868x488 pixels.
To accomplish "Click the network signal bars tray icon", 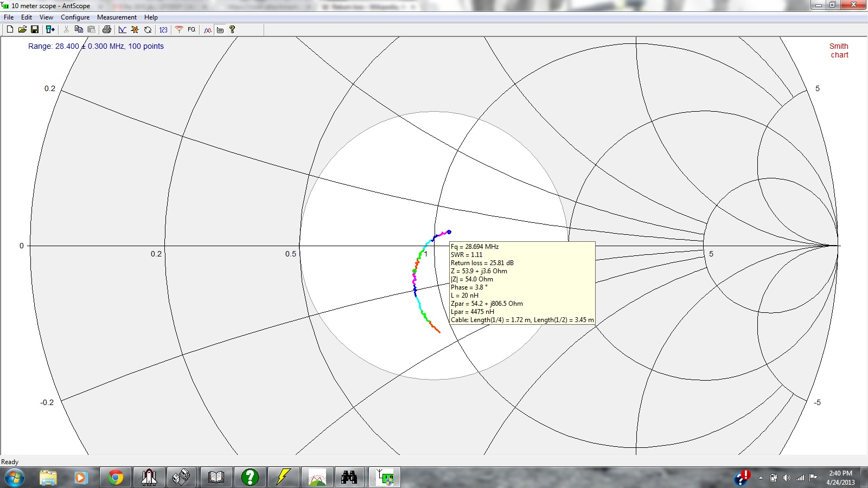I will point(800,478).
